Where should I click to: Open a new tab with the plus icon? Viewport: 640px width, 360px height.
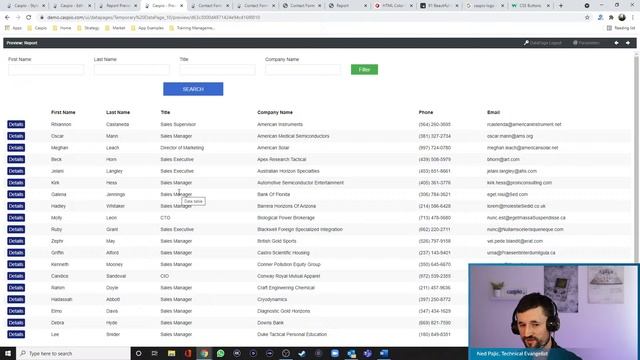(x=561, y=6)
